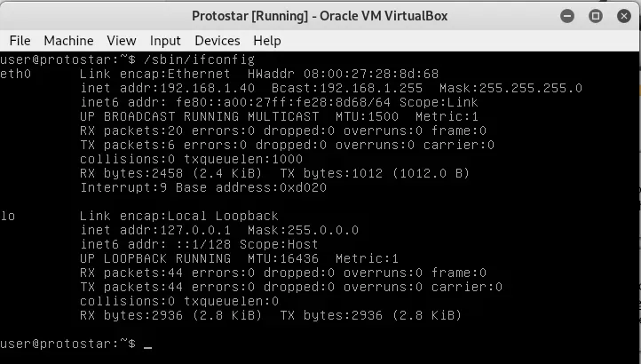Click the lo loopback interface name
This screenshot has height=364, width=641.
click(x=8, y=216)
